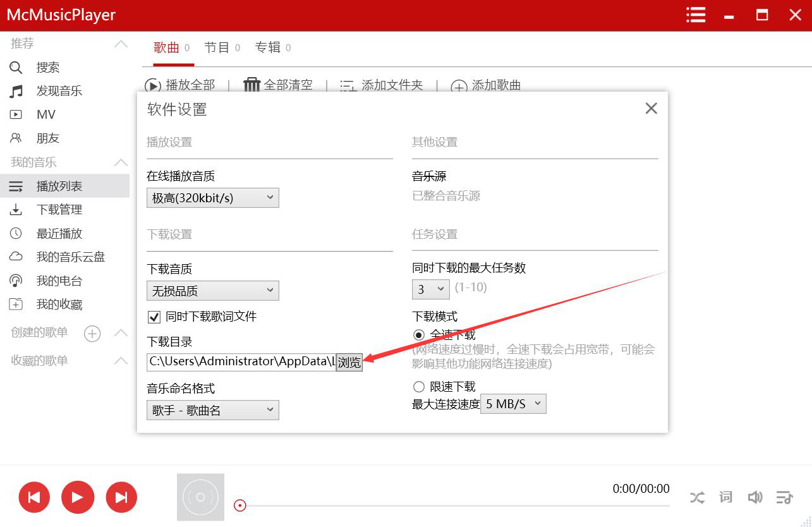
Task: Click the 播放全部 play circle icon
Action: point(153,86)
